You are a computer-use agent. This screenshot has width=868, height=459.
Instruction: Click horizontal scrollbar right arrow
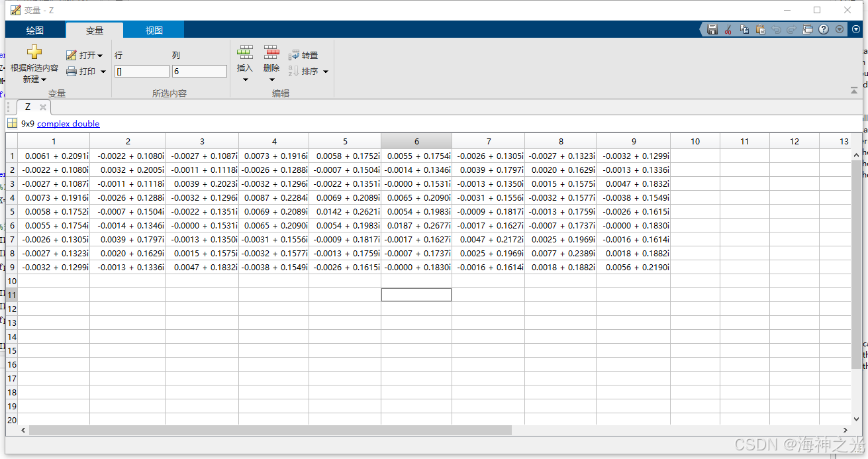coord(845,431)
